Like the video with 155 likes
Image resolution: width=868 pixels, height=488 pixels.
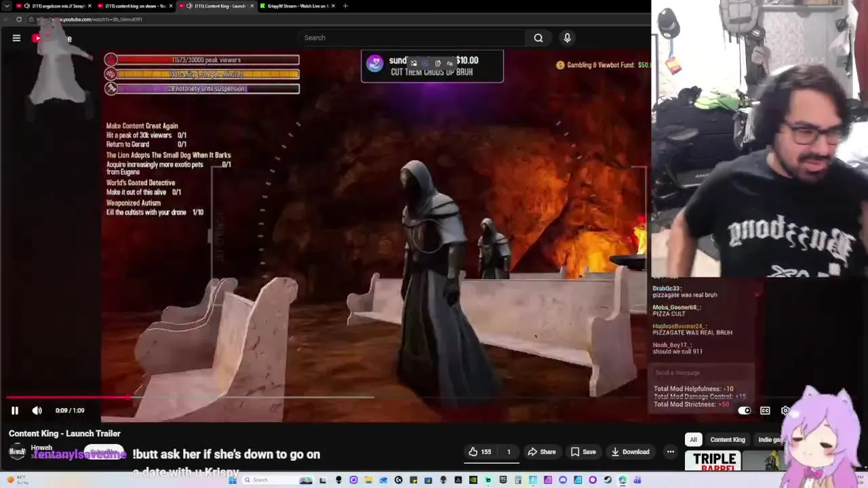[x=480, y=451]
